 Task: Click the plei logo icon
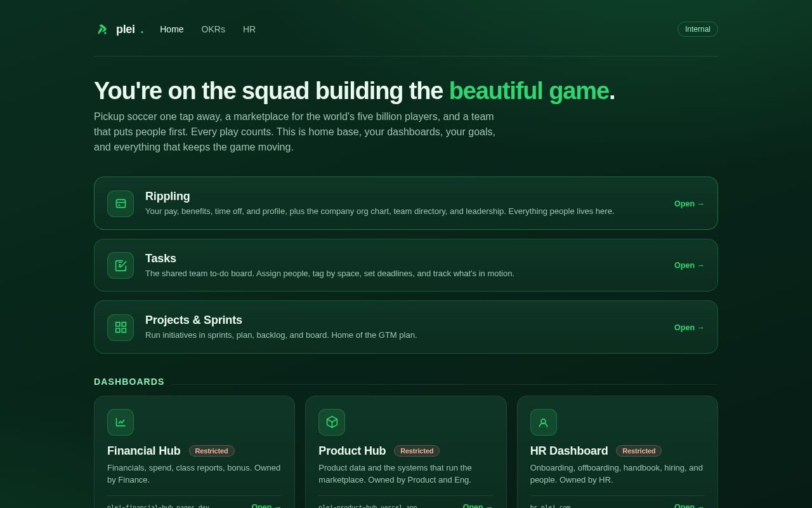pyautogui.click(x=101, y=29)
